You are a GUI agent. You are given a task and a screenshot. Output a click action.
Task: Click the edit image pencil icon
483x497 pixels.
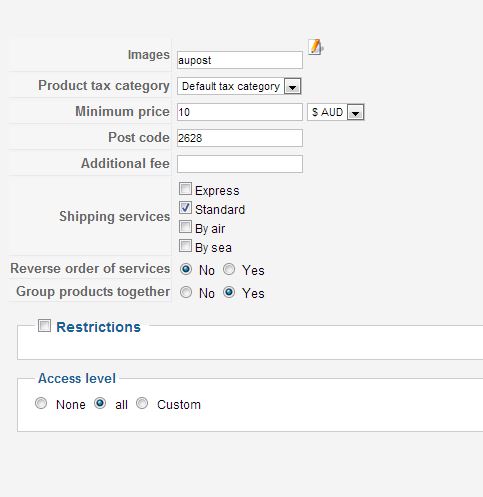click(x=316, y=47)
